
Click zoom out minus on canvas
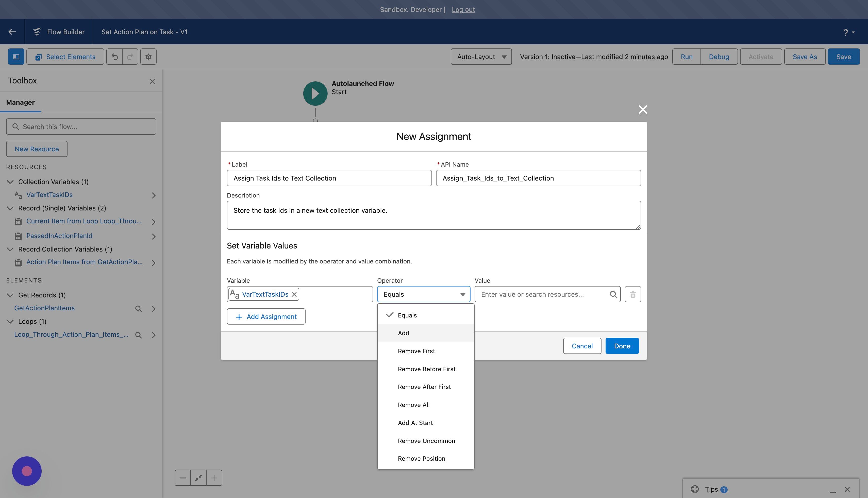pos(183,478)
